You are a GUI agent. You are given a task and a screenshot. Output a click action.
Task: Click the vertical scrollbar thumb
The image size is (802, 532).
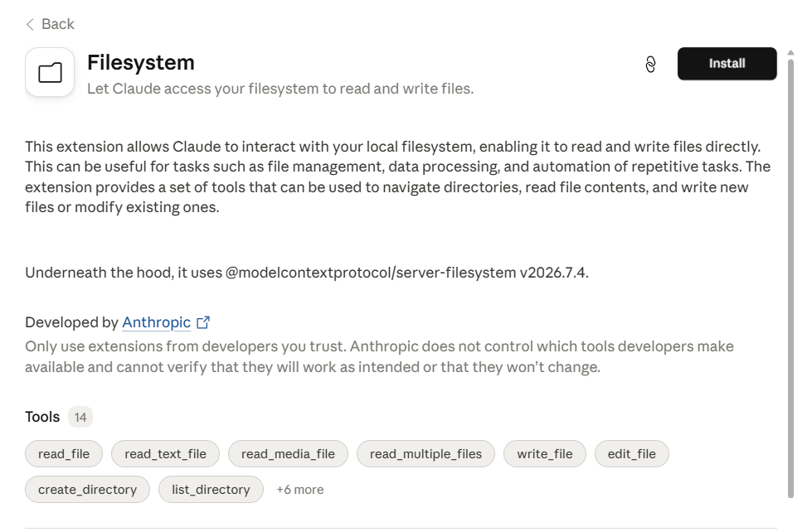tap(790, 278)
